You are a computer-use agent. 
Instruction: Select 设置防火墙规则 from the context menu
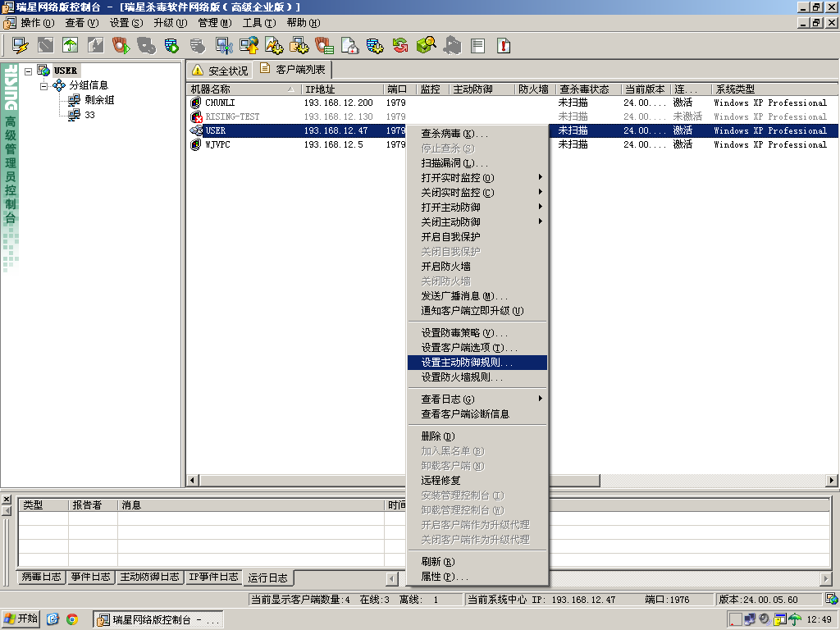tap(462, 377)
